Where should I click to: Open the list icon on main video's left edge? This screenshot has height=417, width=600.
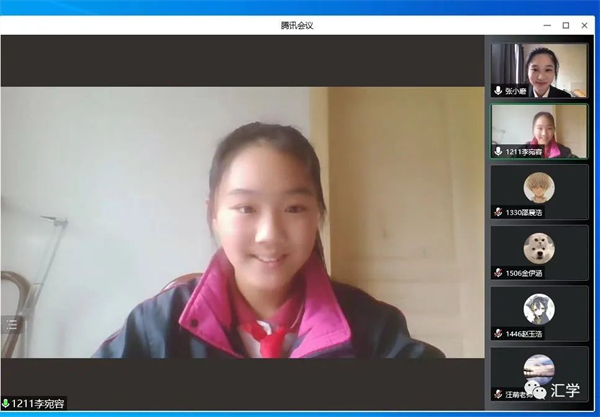click(x=11, y=325)
